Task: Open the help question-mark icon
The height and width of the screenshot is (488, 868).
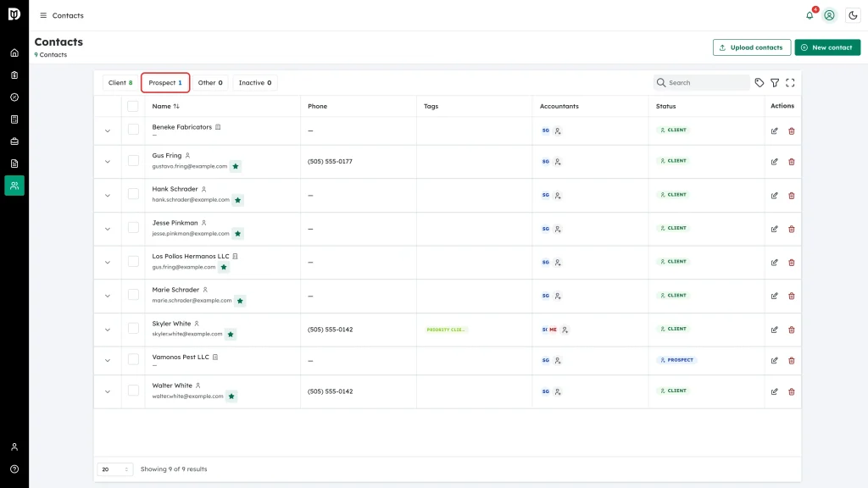Action: click(x=14, y=469)
